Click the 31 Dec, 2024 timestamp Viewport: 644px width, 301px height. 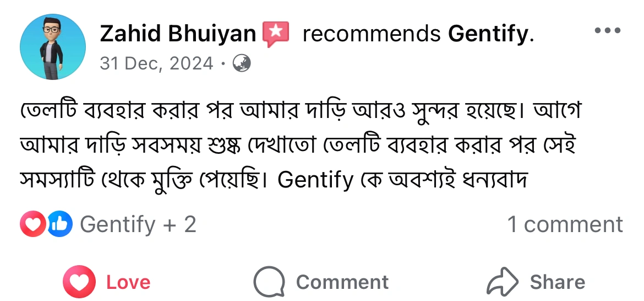[x=156, y=64]
